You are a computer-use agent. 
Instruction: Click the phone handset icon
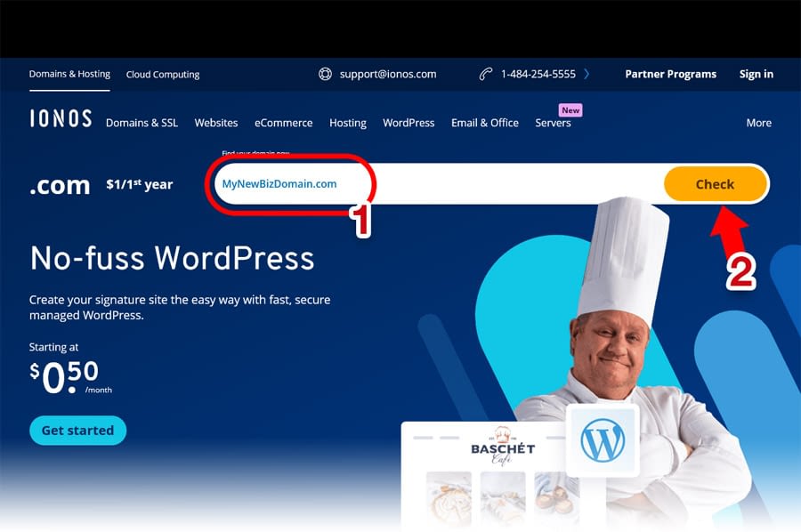click(x=485, y=74)
